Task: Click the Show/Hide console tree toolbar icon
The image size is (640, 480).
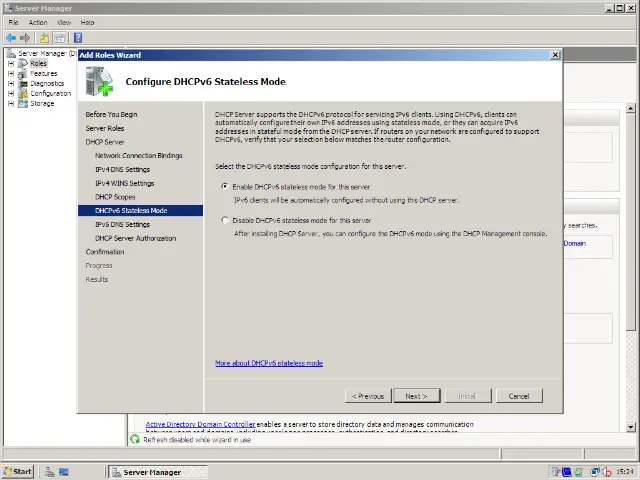Action: [x=60, y=38]
